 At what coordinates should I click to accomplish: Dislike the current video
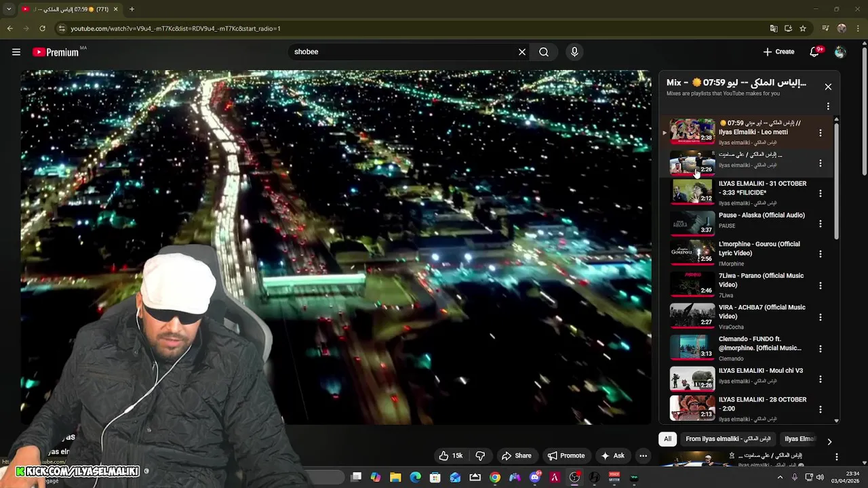tap(480, 456)
